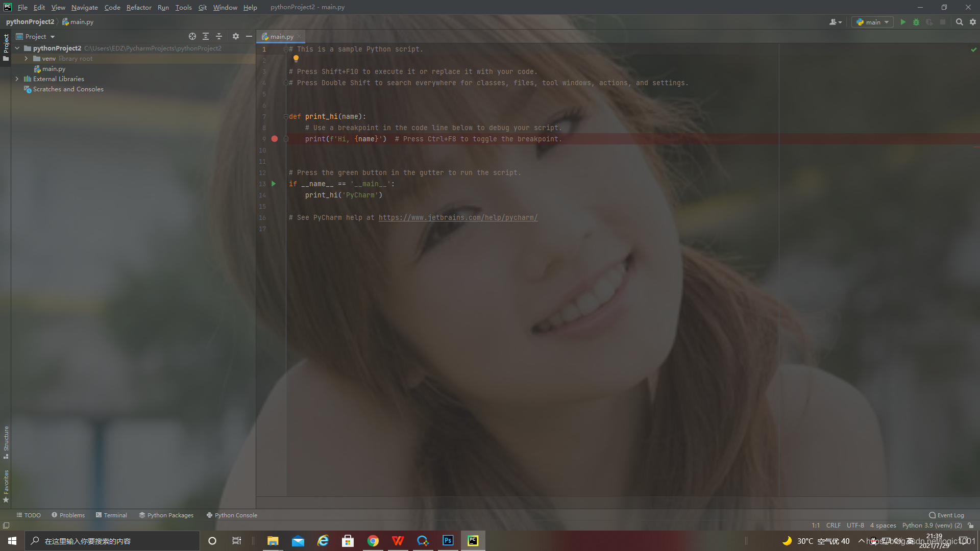Toggle breakpoint on line 9
The width and height of the screenshot is (980, 551).
click(x=275, y=139)
